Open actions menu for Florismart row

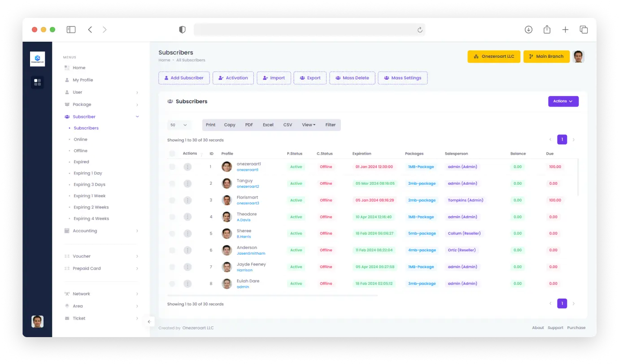tap(187, 200)
